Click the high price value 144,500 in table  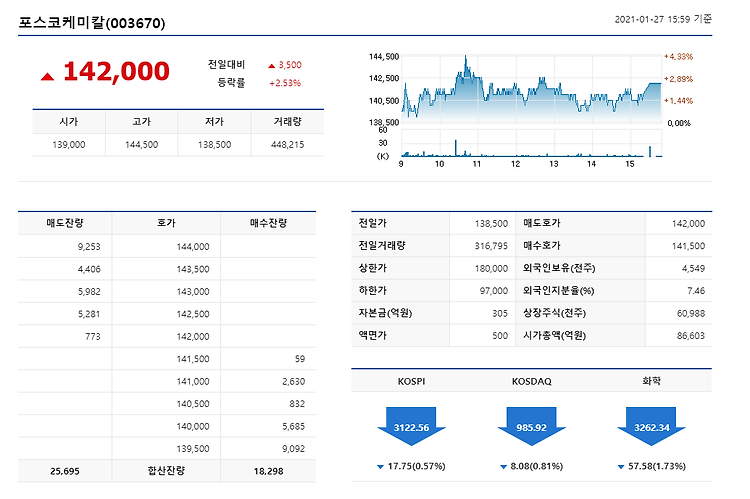[142, 144]
